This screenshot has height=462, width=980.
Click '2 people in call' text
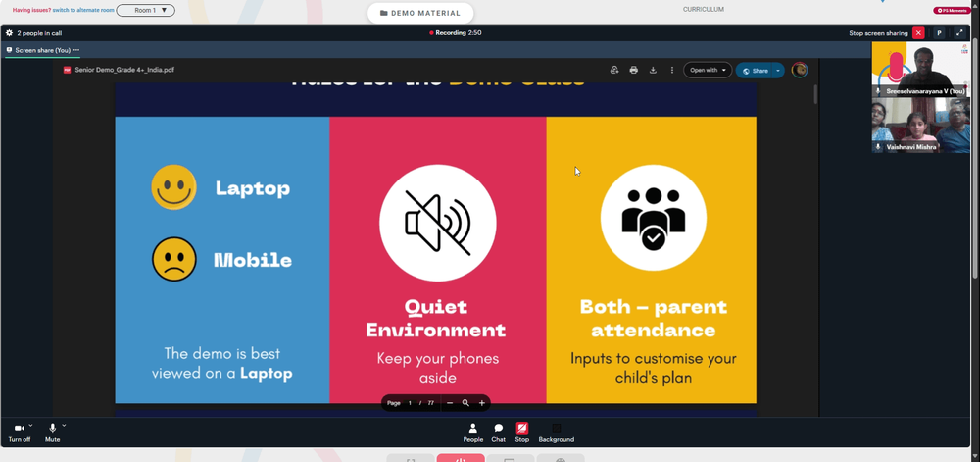tap(39, 33)
